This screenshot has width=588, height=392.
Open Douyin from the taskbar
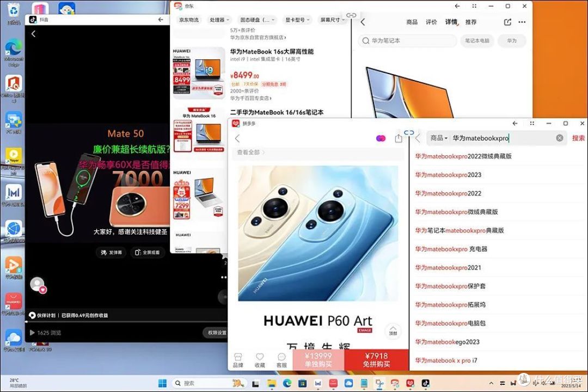tap(425, 383)
